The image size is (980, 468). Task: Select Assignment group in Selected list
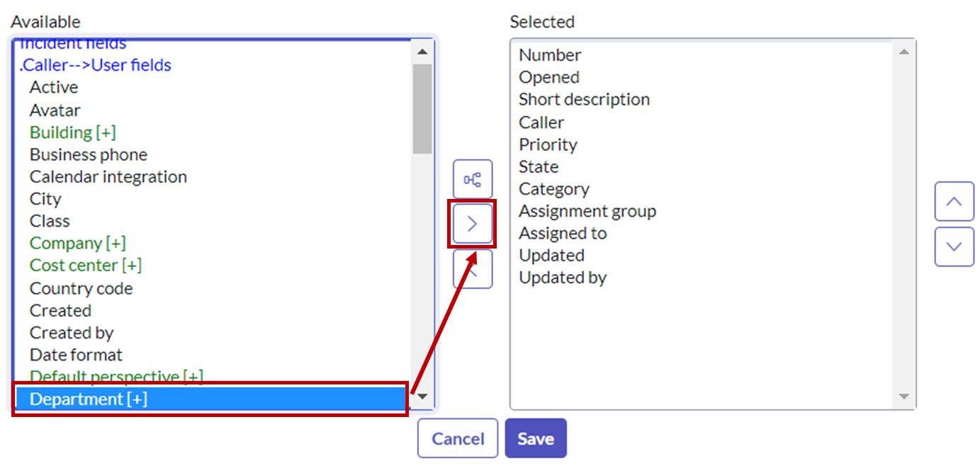click(x=587, y=211)
